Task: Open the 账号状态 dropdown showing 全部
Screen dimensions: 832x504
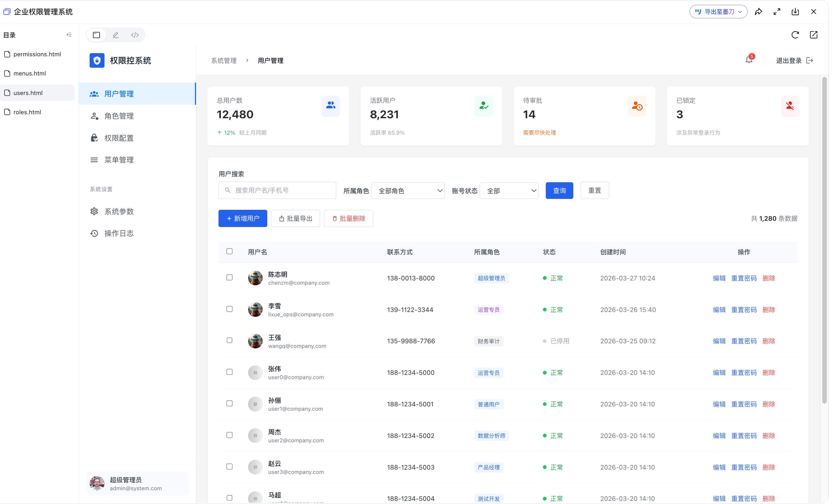Action: point(509,190)
